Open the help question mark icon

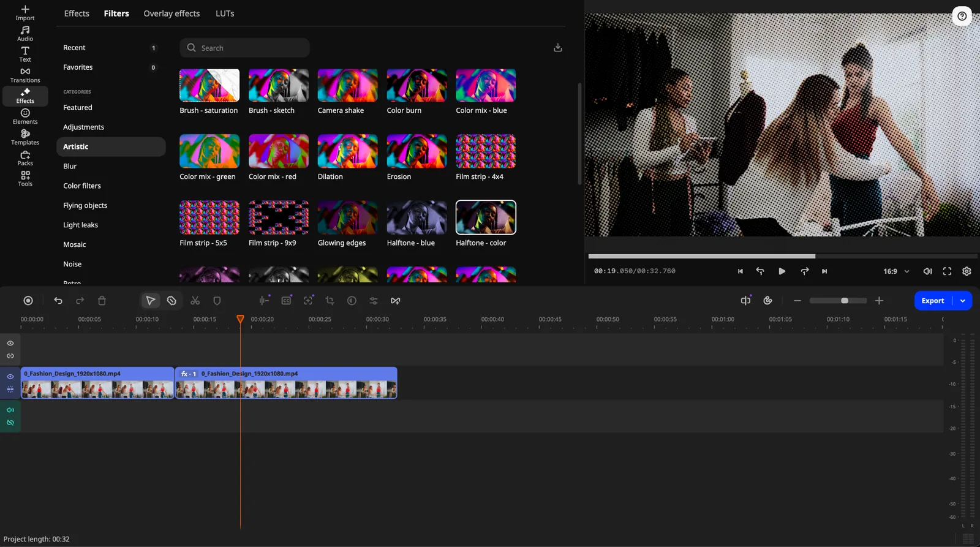tap(962, 16)
